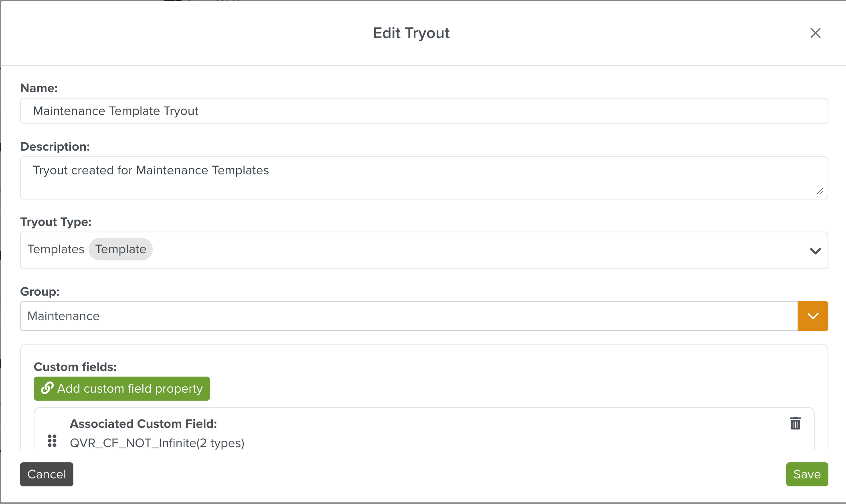Expand the Tryout Type dropdown chevron

pyautogui.click(x=815, y=251)
